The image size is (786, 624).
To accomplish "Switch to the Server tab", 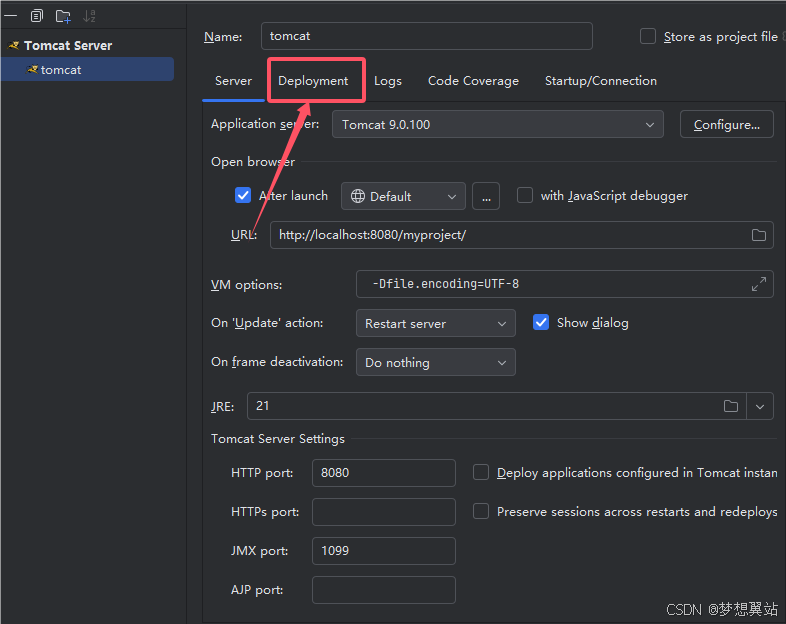I will [234, 81].
